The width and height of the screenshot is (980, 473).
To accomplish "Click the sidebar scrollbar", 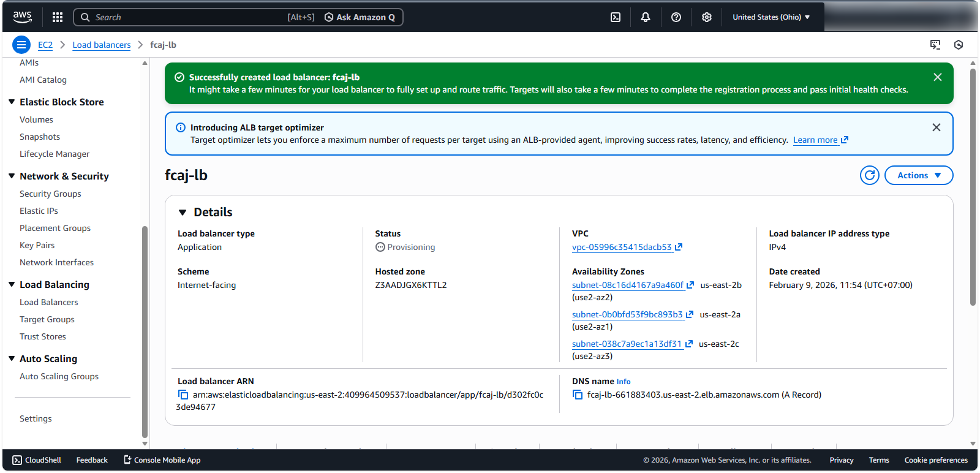I will 145,333.
